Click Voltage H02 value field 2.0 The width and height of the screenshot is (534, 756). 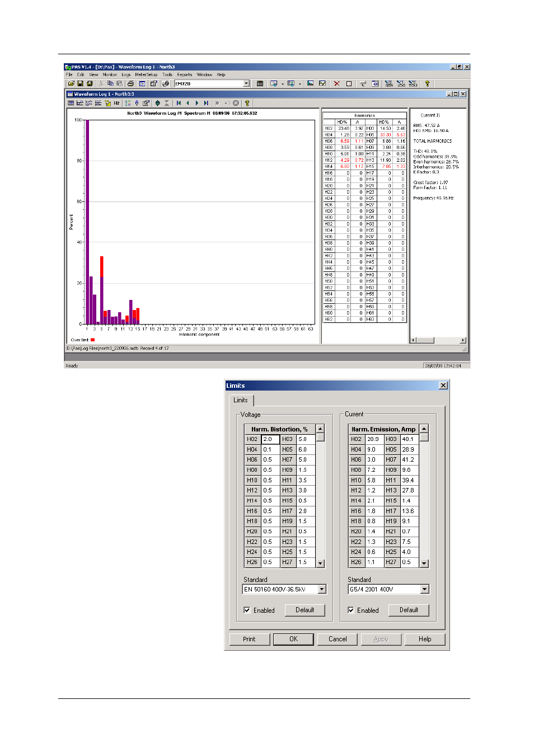click(270, 439)
